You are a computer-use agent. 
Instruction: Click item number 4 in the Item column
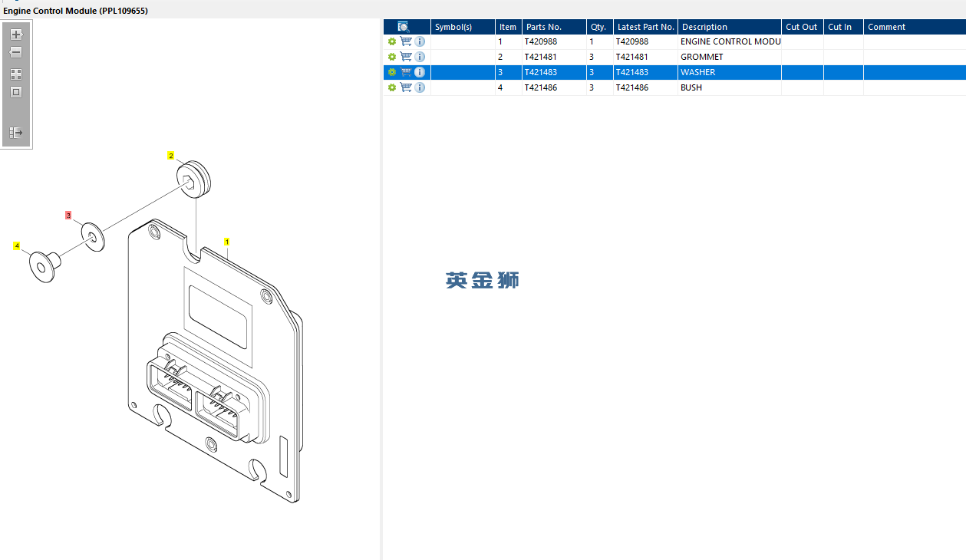500,87
